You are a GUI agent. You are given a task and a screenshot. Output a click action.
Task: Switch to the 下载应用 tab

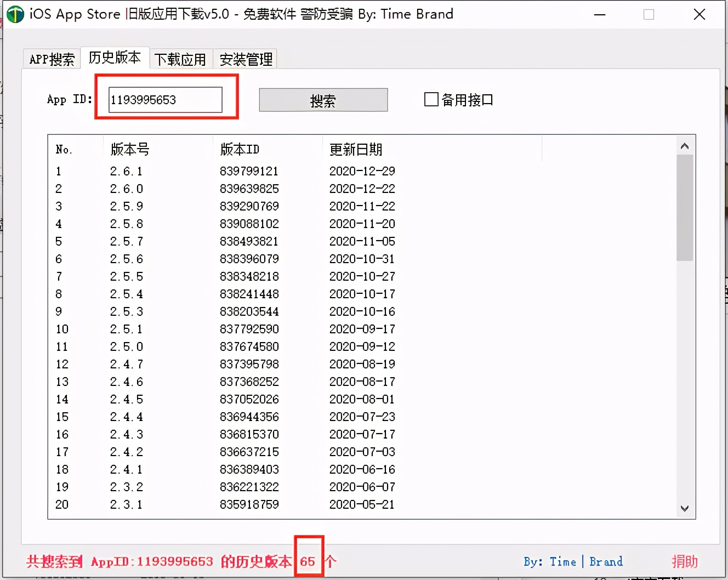181,59
